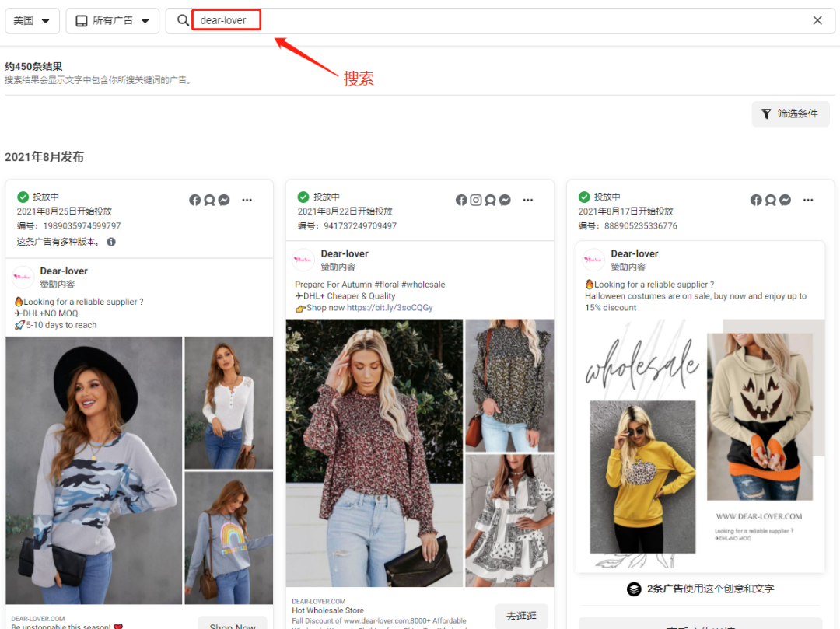Click Dear-lover avatar on August 22 ad
Viewport: 840px width, 629px height.
pos(303,260)
